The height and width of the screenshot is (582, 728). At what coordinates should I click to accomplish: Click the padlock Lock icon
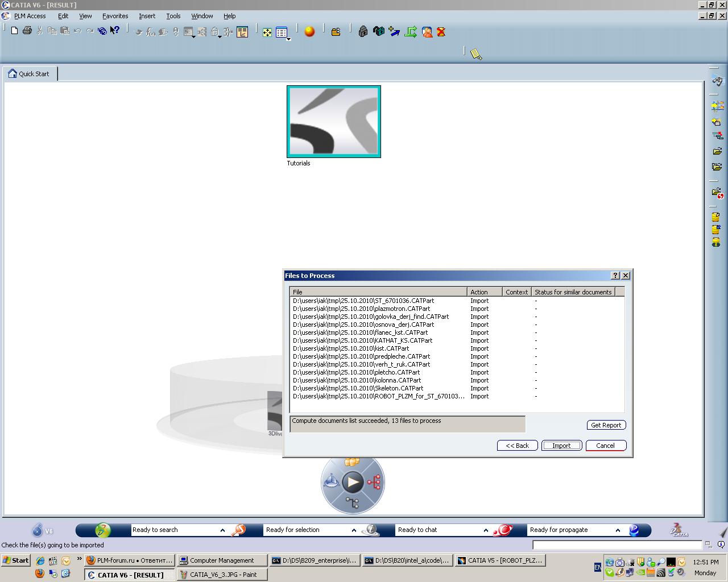[363, 32]
